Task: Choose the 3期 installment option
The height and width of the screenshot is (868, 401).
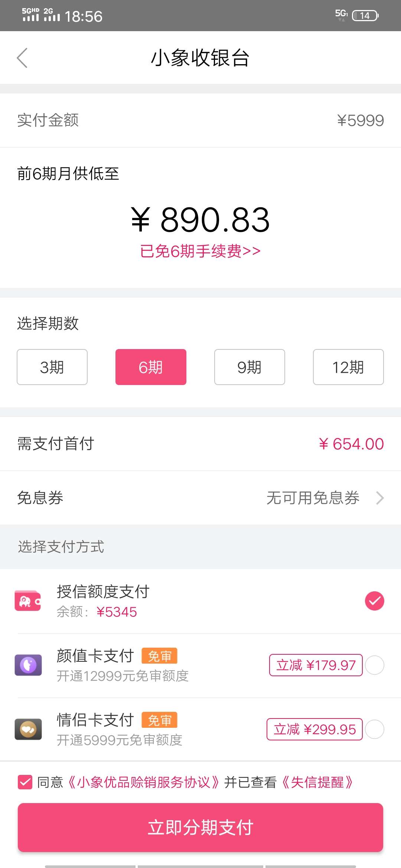Action: tap(52, 367)
